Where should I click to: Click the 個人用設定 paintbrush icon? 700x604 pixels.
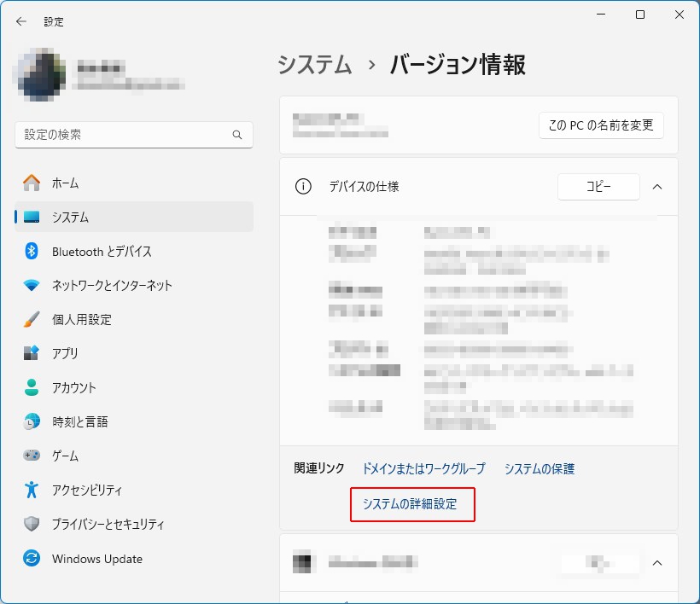(x=32, y=319)
